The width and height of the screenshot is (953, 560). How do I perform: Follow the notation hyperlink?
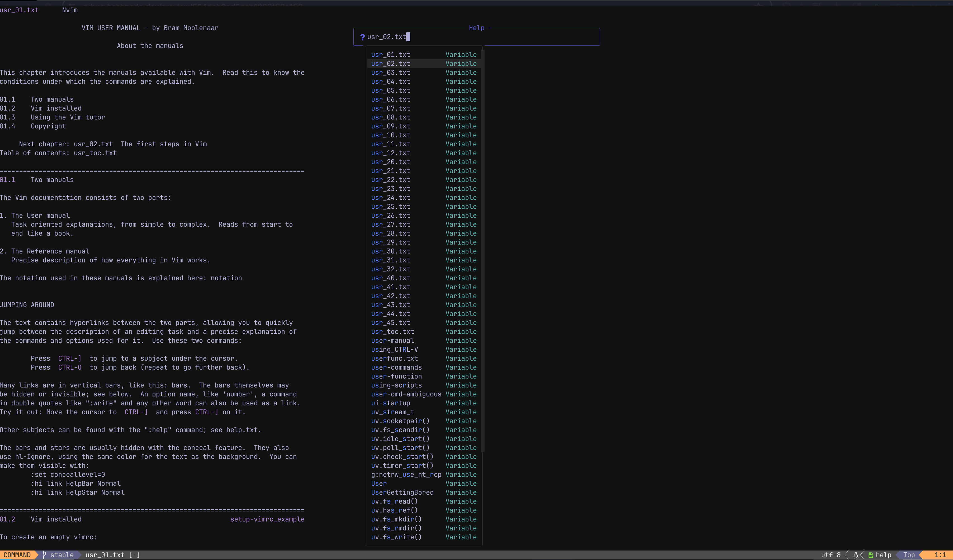[x=226, y=278]
